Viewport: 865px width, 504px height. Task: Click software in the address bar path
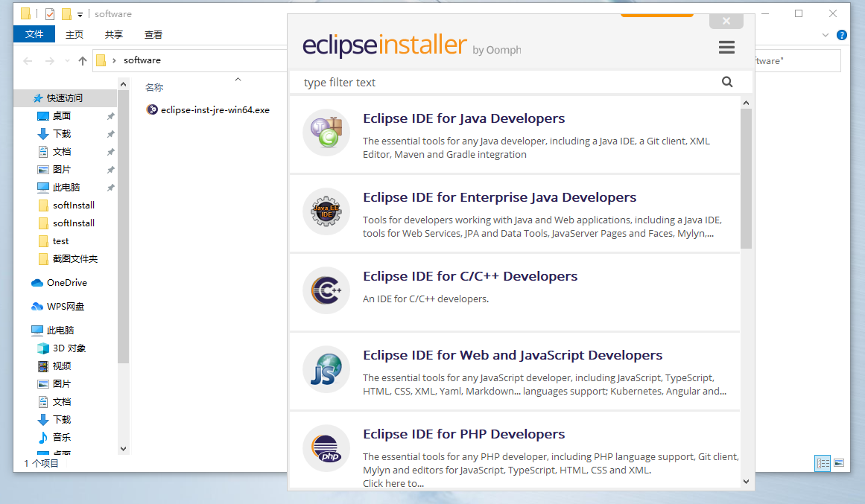click(142, 60)
